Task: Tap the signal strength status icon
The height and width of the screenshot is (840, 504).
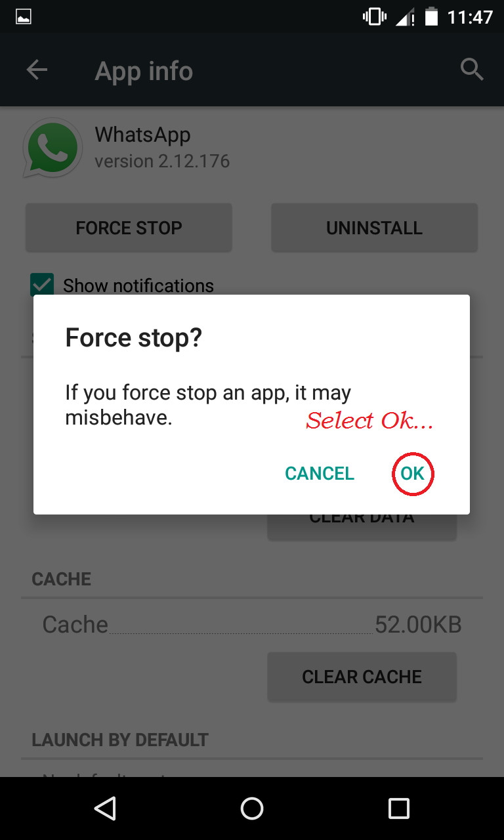Action: click(x=405, y=17)
